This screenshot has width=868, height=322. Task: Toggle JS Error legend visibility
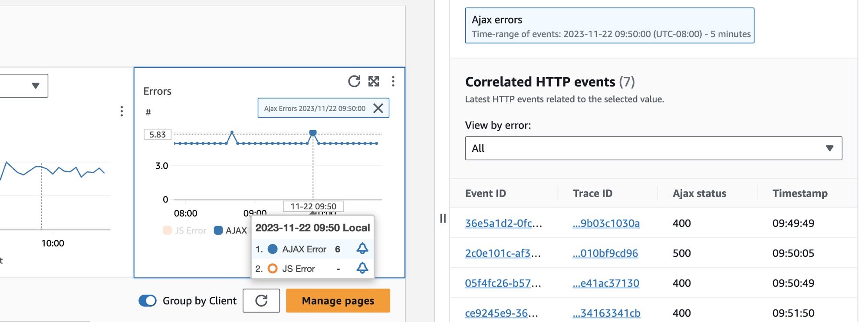184,230
